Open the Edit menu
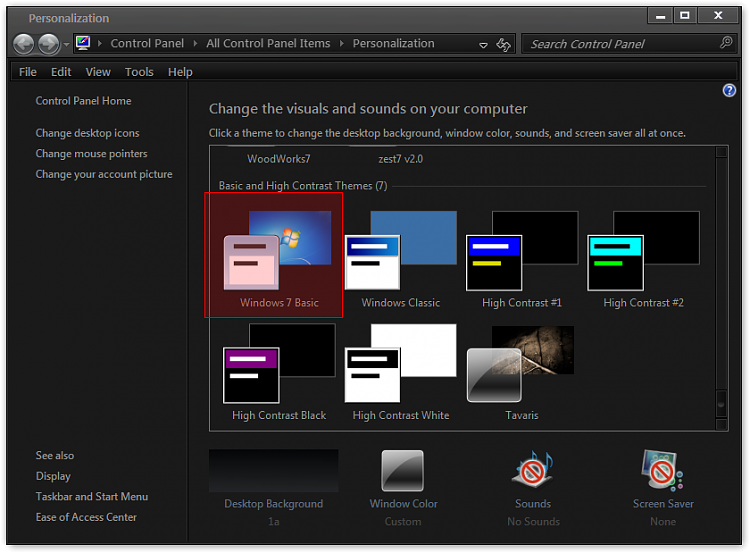Screen dimensions: 750x553 pyautogui.click(x=61, y=72)
